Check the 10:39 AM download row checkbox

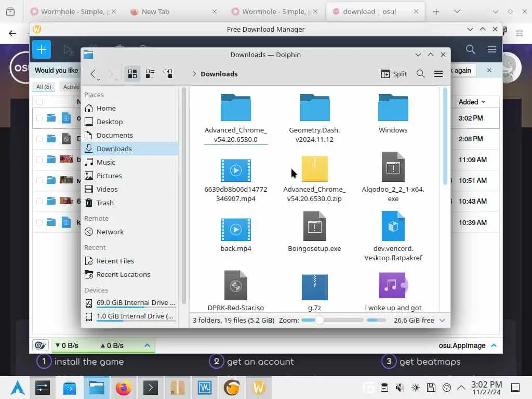(39, 222)
